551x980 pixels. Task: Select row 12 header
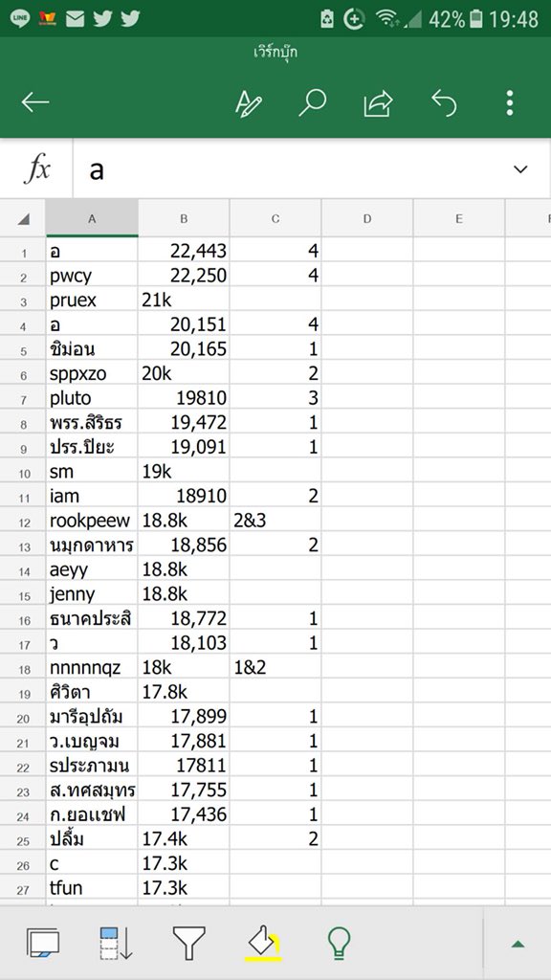click(23, 522)
